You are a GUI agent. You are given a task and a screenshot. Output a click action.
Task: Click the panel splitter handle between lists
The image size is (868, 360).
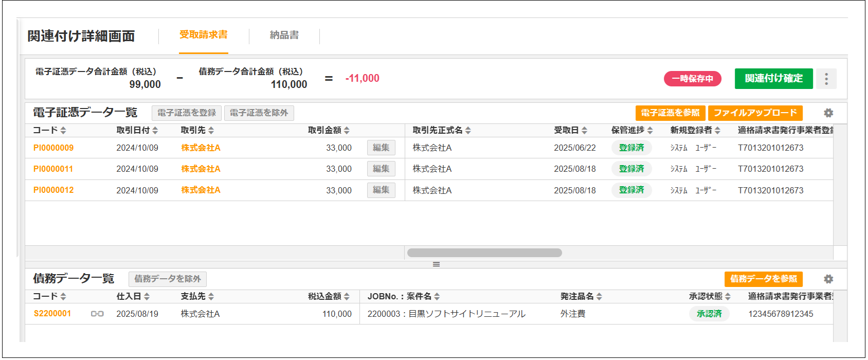(x=436, y=264)
